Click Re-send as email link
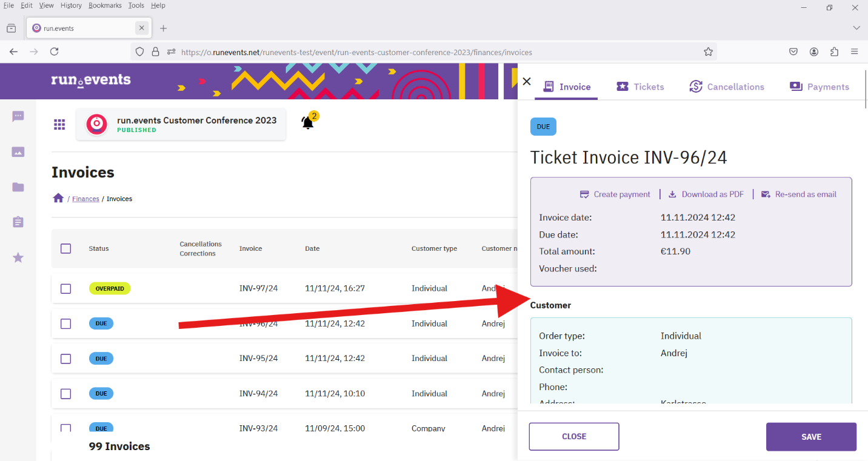The height and width of the screenshot is (461, 868). pos(799,194)
